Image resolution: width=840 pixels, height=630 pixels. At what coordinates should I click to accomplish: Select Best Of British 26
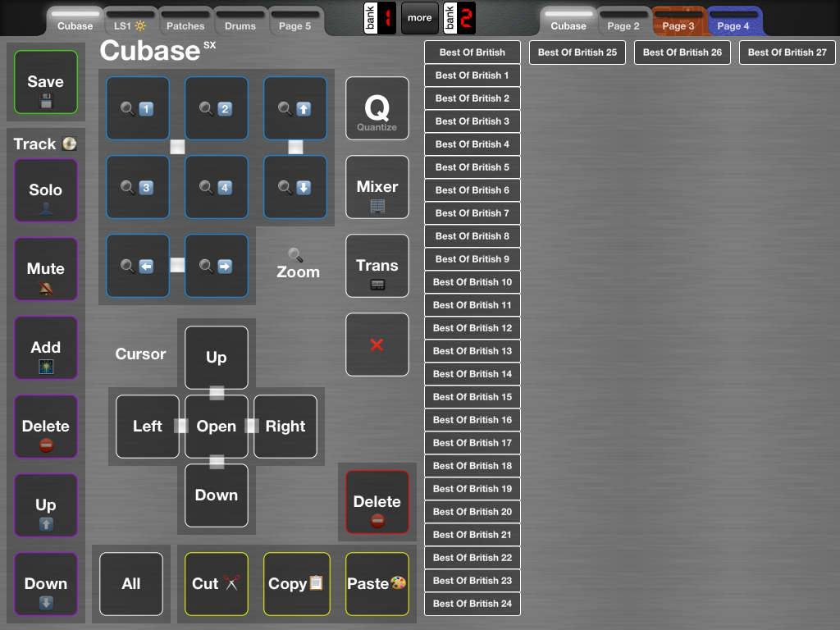(682, 52)
